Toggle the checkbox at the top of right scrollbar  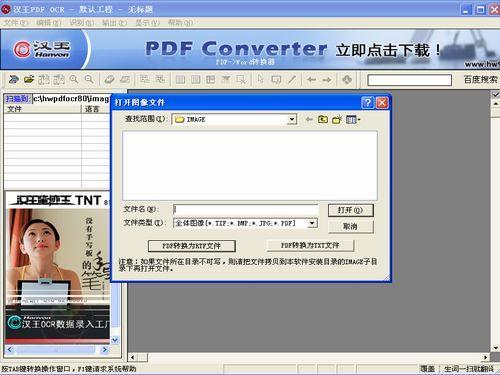pyautogui.click(x=496, y=95)
